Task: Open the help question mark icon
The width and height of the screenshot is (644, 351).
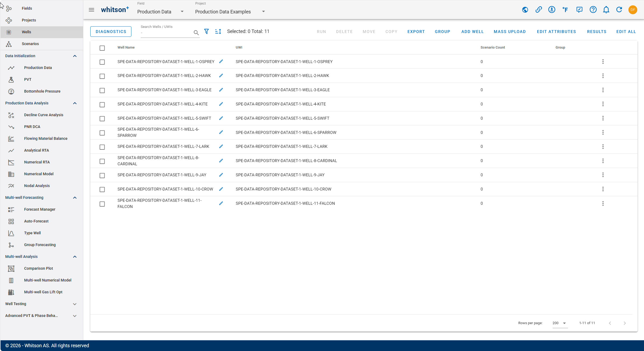Action: 593,10
